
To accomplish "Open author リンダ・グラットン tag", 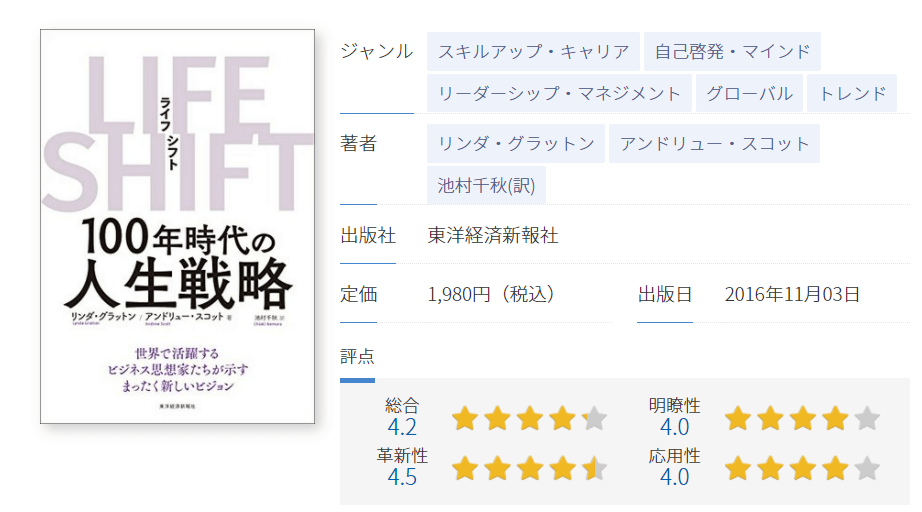I will click(516, 143).
